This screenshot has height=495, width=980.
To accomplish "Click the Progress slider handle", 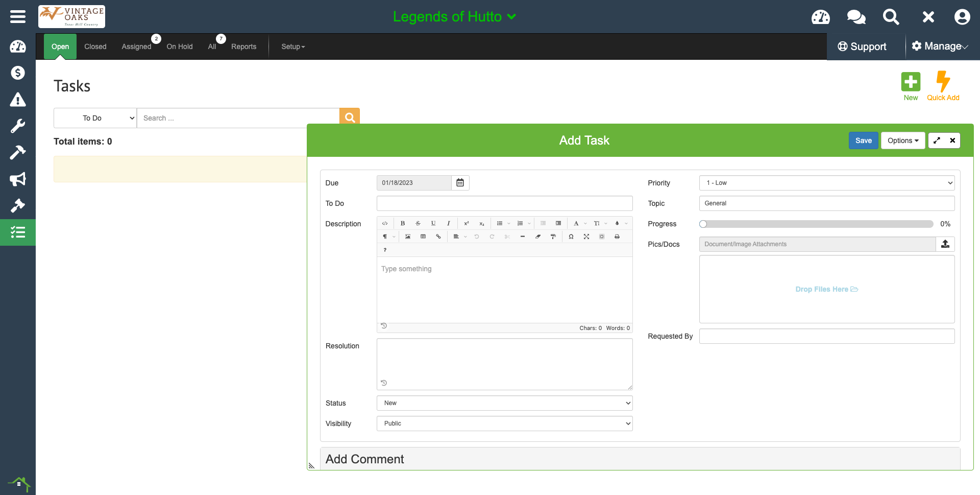I will click(703, 224).
